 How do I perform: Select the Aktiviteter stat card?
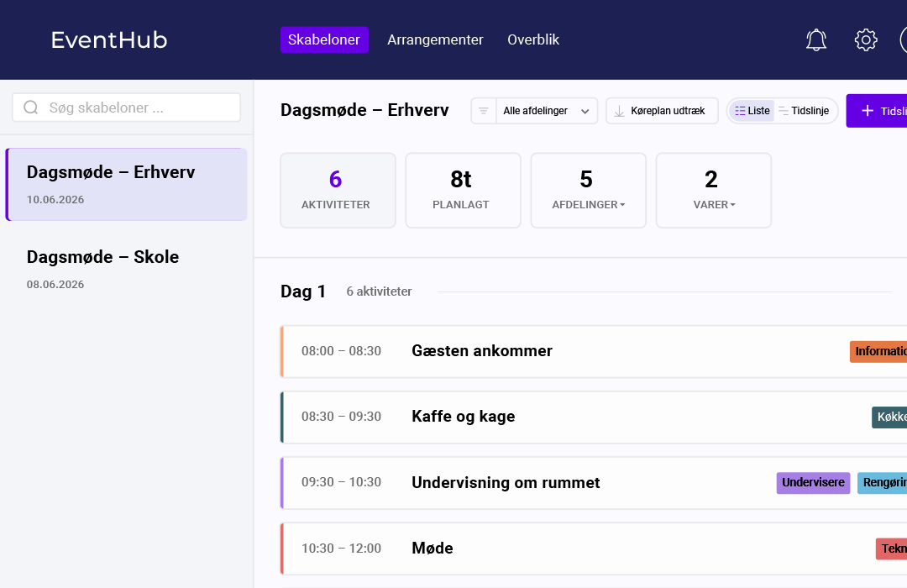338,191
